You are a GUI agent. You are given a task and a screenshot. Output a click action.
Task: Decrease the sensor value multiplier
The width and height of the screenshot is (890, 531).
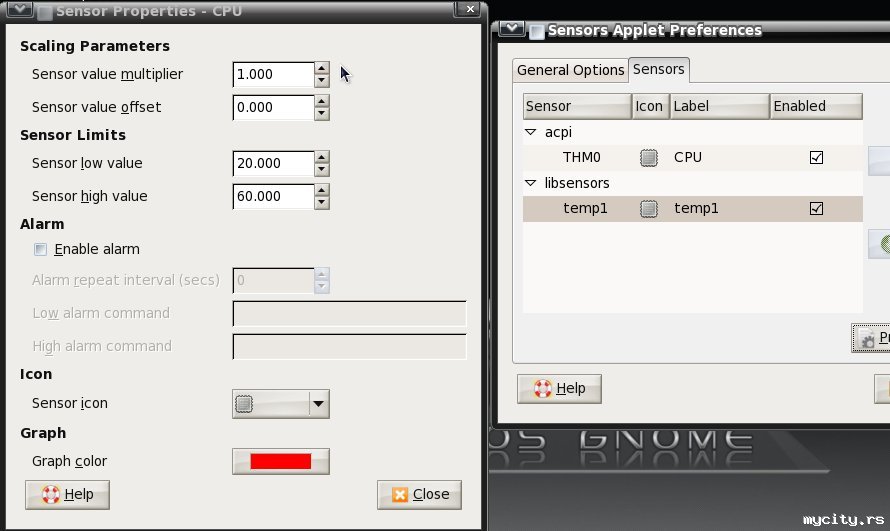click(322, 81)
